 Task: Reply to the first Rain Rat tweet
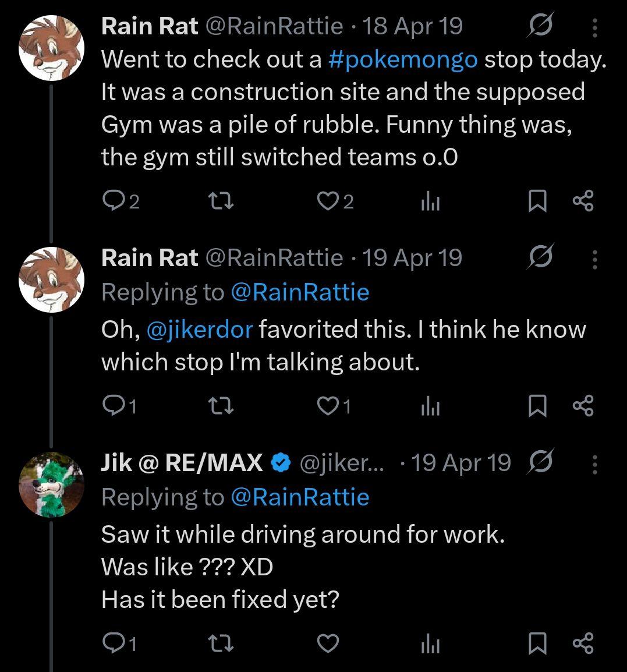112,201
